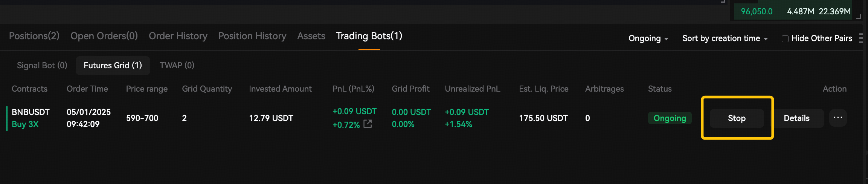Open the Open Orders(0) tab
The width and height of the screenshot is (868, 184).
pos(104,36)
